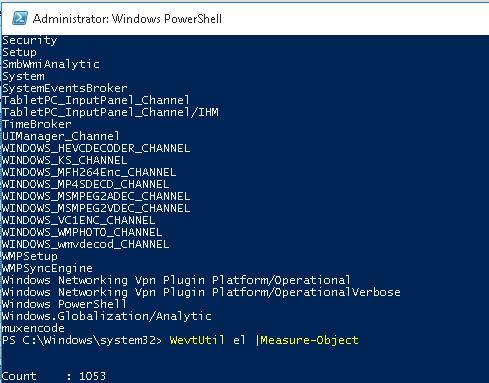
Task: Click the Count : 1053 output line
Action: [x=54, y=376]
